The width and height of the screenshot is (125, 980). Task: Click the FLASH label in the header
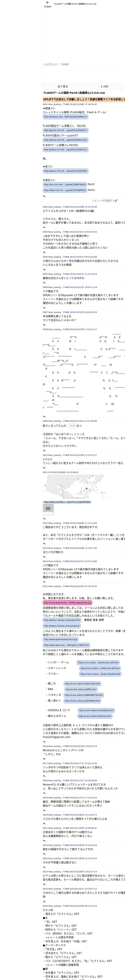[47, 7]
